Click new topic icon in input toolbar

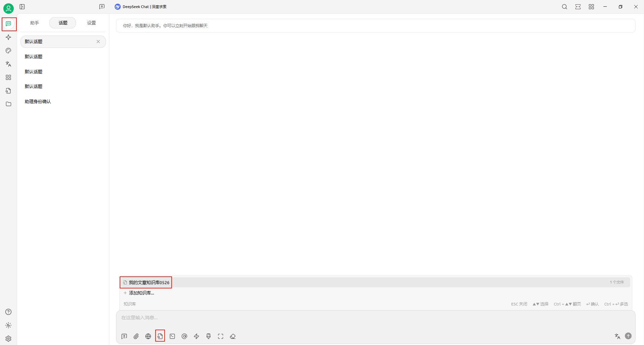coord(124,336)
